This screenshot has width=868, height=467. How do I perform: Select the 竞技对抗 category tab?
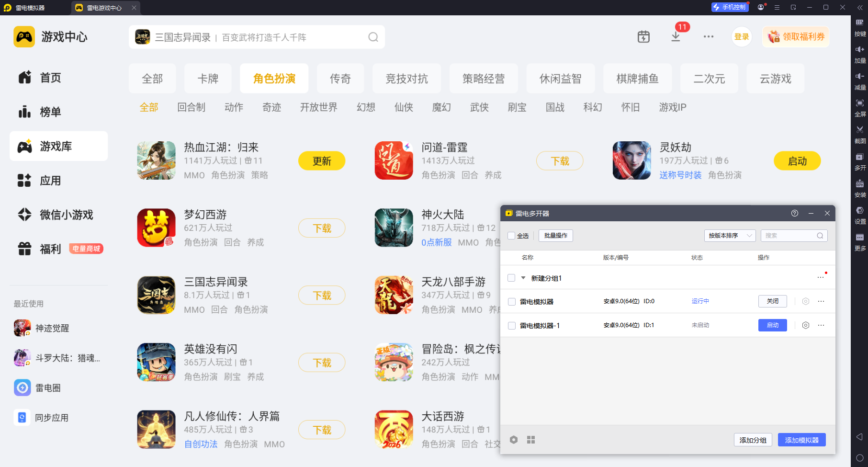(407, 79)
